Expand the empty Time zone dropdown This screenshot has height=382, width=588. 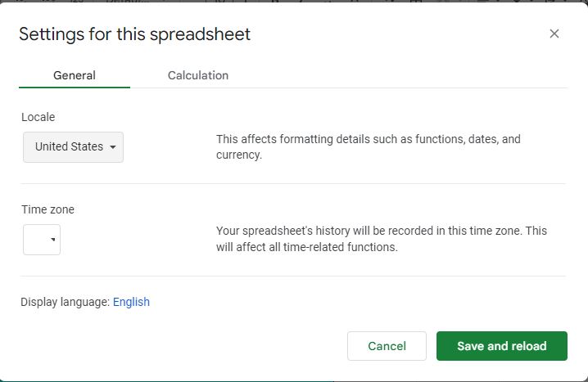(42, 240)
